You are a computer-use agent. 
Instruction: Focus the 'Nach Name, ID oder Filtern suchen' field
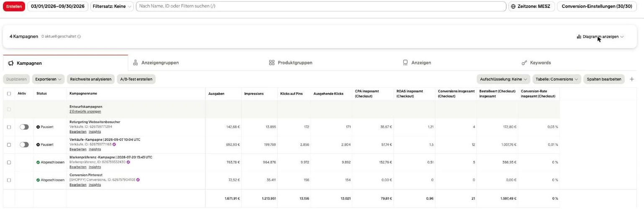coord(321,6)
